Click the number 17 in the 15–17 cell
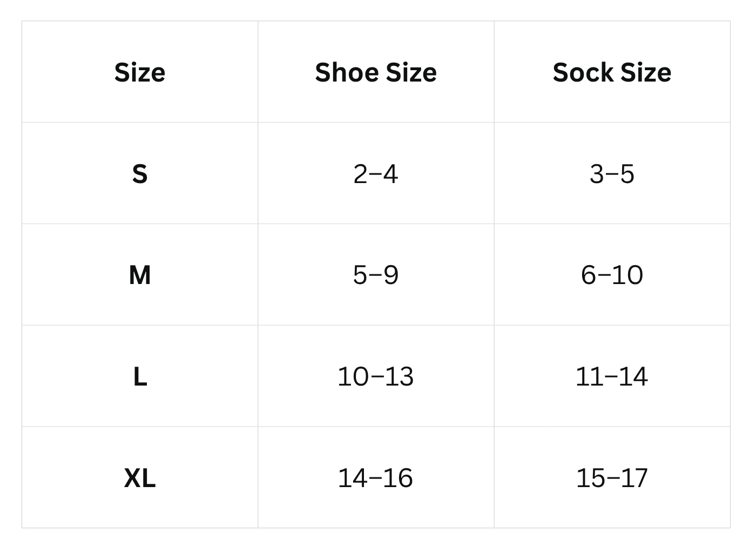This screenshot has width=756, height=540. (633, 478)
